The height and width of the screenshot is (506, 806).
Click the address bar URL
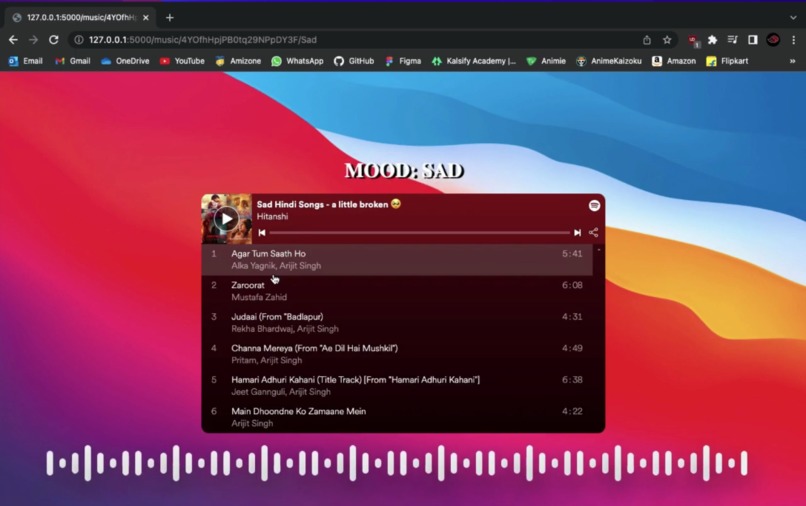tap(203, 40)
